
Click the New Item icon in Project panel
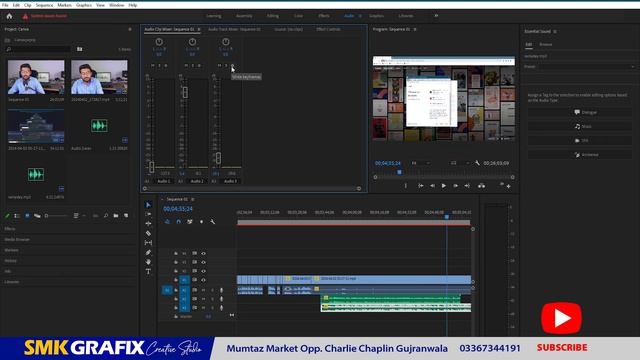pyautogui.click(x=126, y=216)
